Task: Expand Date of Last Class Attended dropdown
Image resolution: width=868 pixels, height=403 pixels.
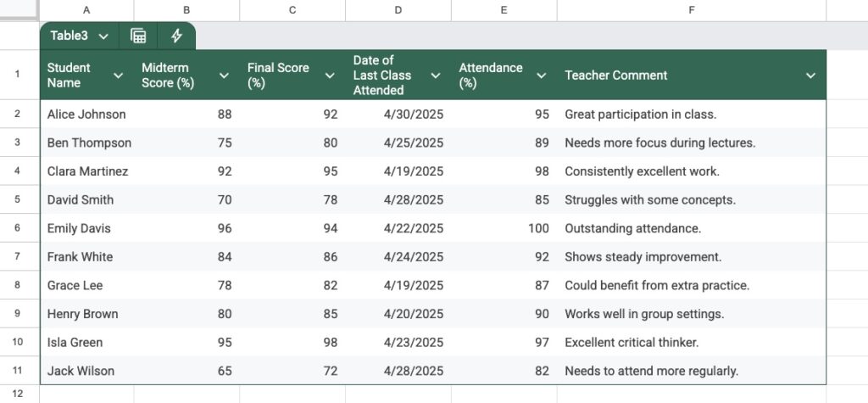Action: [x=436, y=76]
